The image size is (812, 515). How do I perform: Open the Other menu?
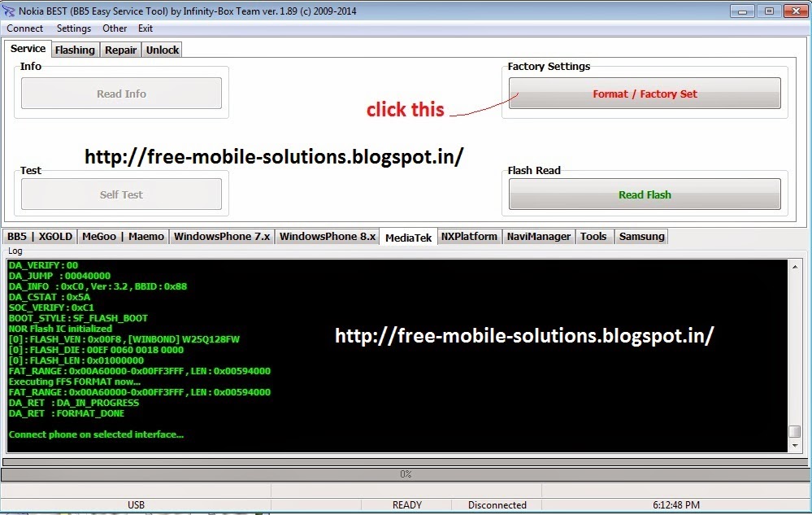115,28
